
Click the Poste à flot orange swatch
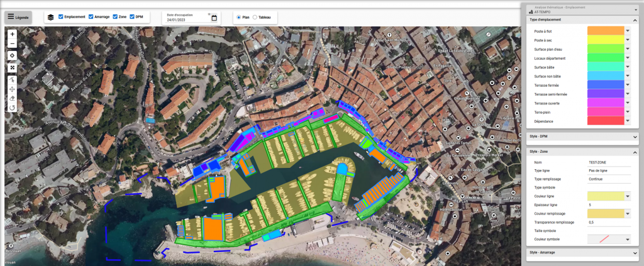[x=606, y=31]
